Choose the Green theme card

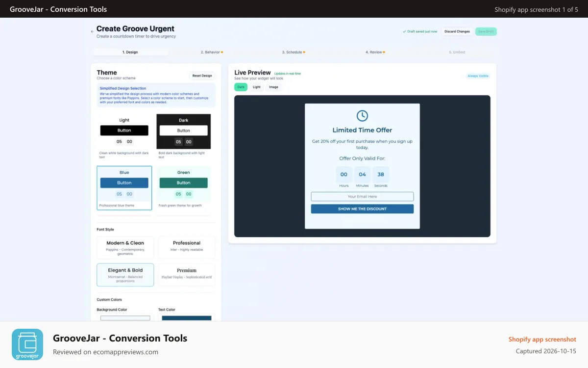point(184,188)
